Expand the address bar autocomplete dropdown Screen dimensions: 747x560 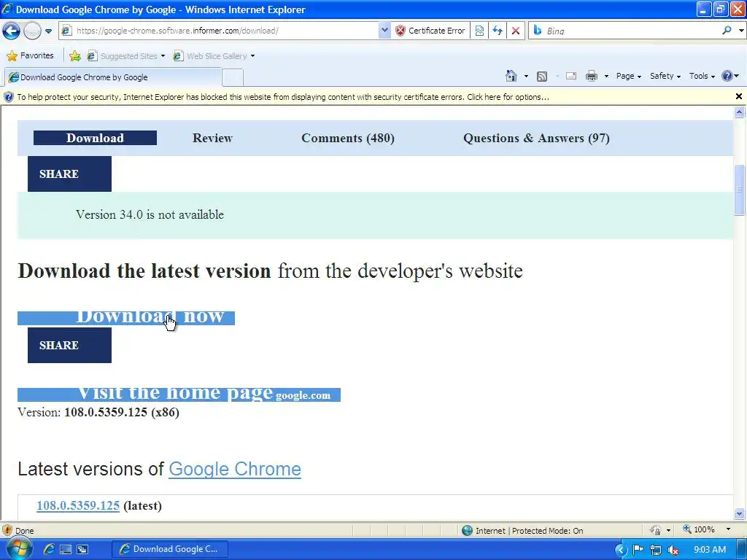click(384, 31)
